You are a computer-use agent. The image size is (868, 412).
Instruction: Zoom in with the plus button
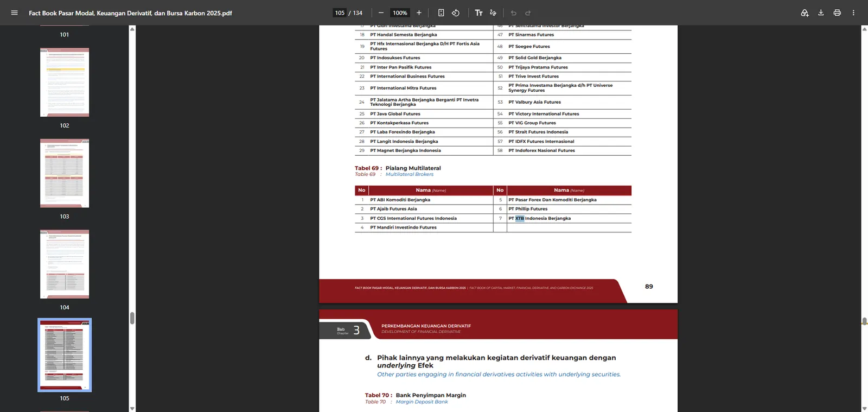click(x=419, y=12)
